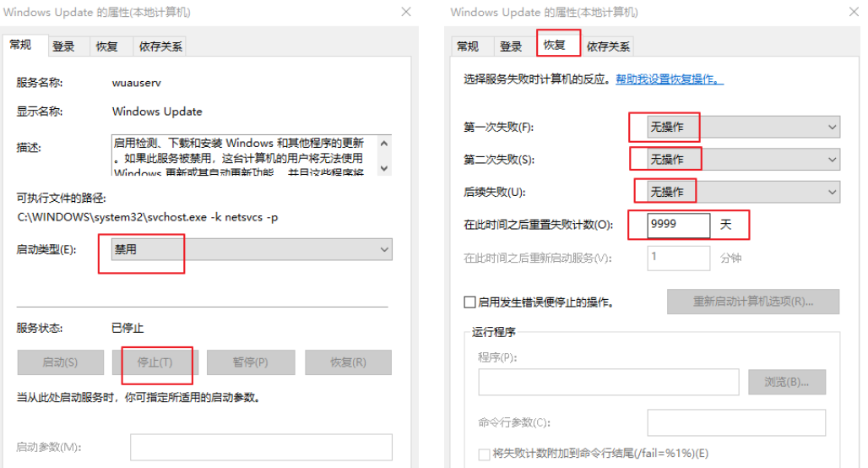Open 登录 tab in right dialog
Screen dimensions: 868x468
(511, 46)
